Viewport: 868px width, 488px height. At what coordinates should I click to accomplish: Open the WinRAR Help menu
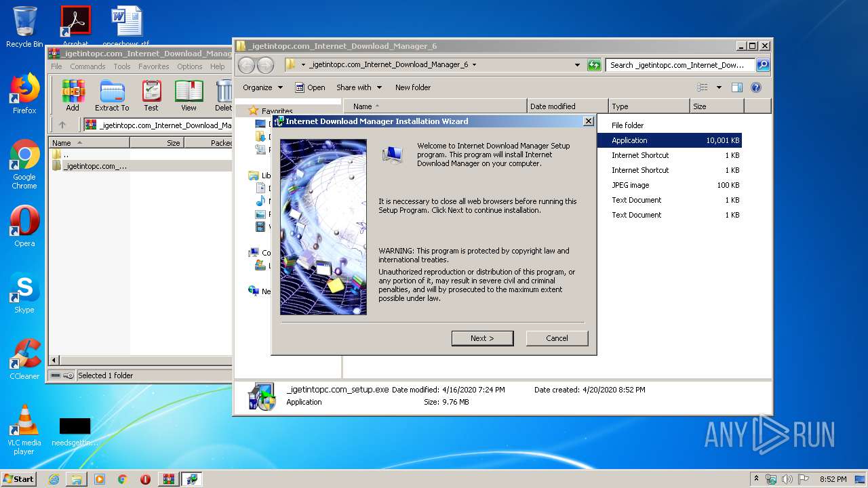[x=218, y=66]
